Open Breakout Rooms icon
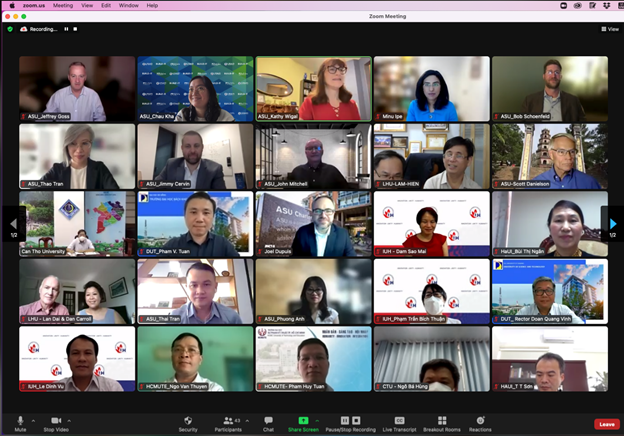The image size is (624, 436). 442,420
